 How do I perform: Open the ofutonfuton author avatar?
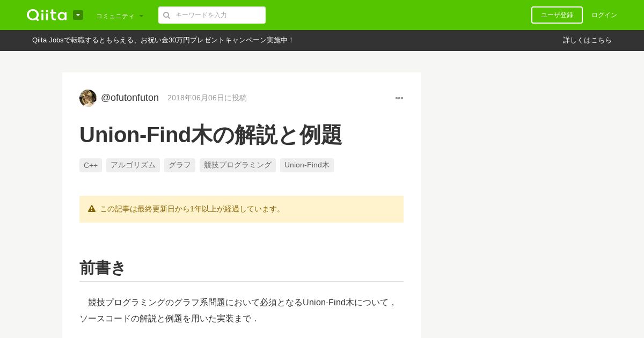tap(88, 98)
